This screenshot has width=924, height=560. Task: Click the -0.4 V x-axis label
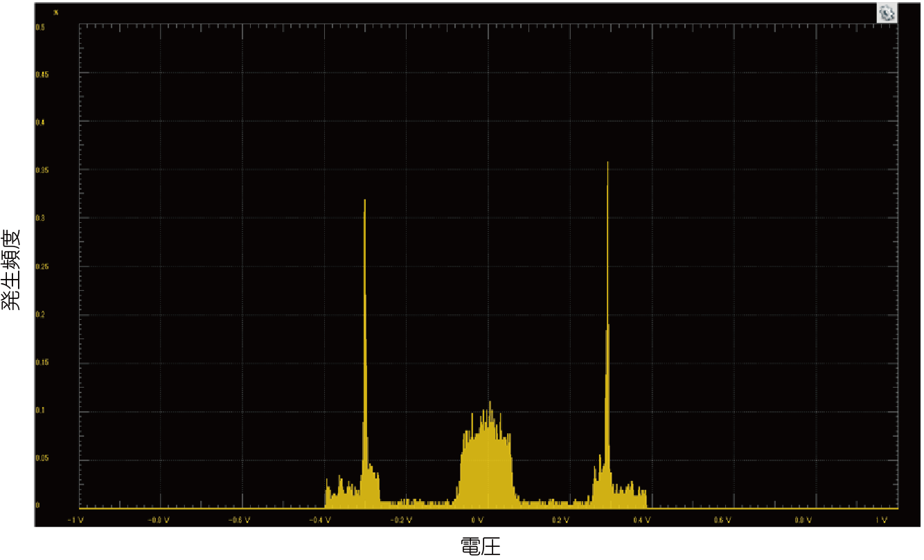[x=318, y=519]
